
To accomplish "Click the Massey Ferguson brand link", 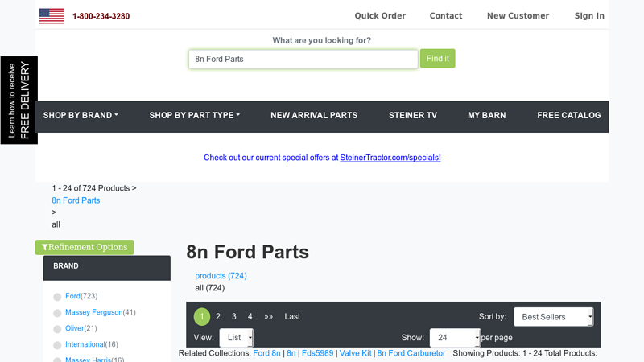I will tap(93, 312).
